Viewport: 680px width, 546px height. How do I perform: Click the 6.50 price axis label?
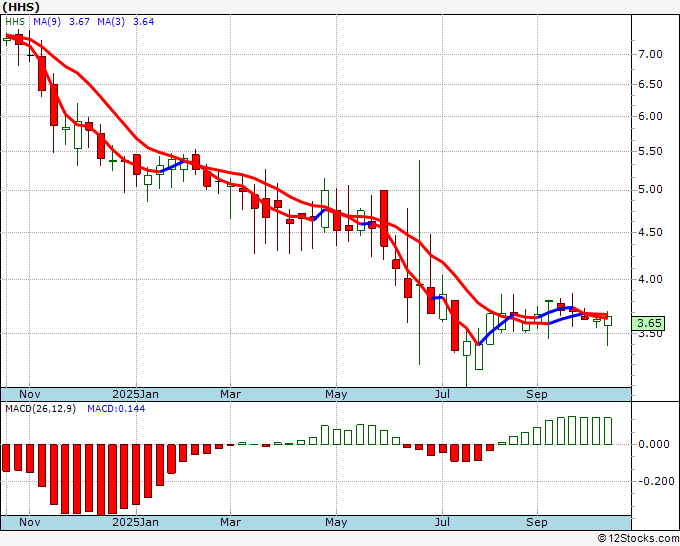point(650,84)
